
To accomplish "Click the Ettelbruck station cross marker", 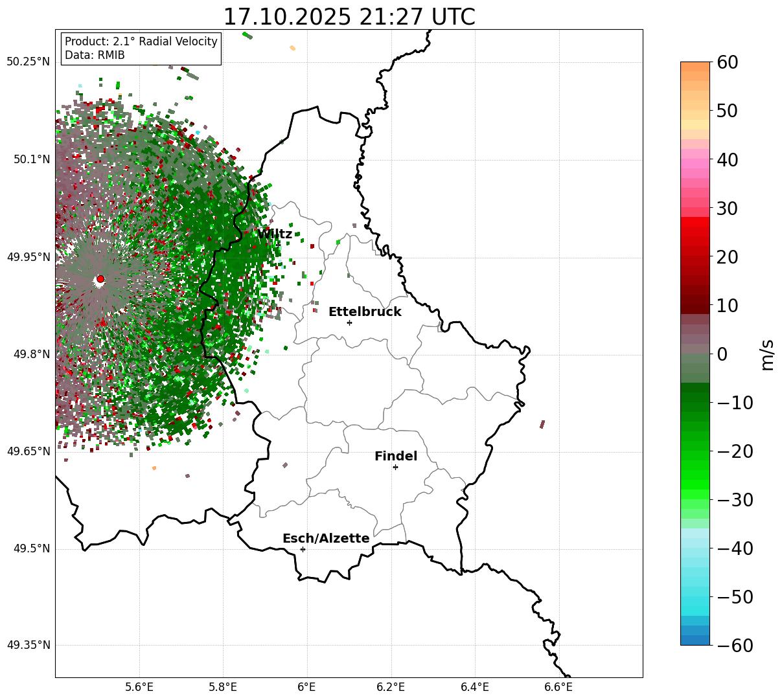I will [350, 322].
